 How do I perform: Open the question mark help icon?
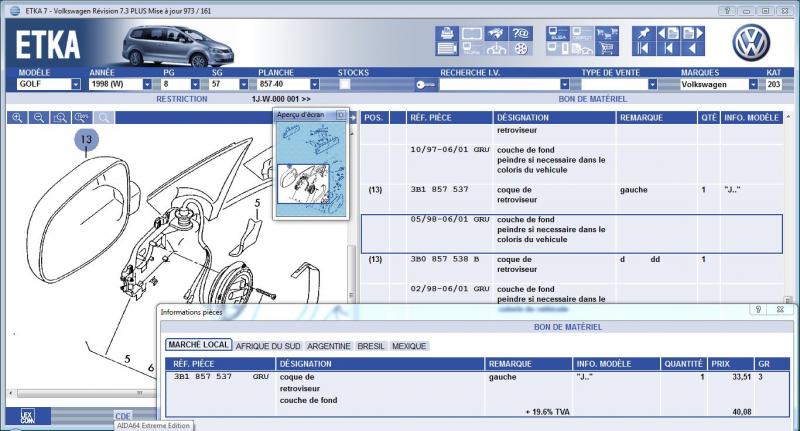coord(520,34)
